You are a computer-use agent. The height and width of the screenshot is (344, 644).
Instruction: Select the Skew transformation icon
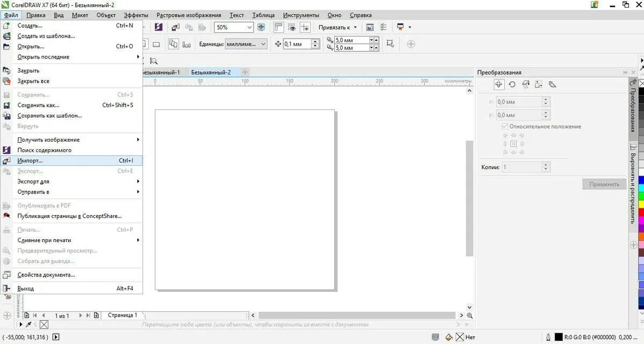(x=552, y=84)
